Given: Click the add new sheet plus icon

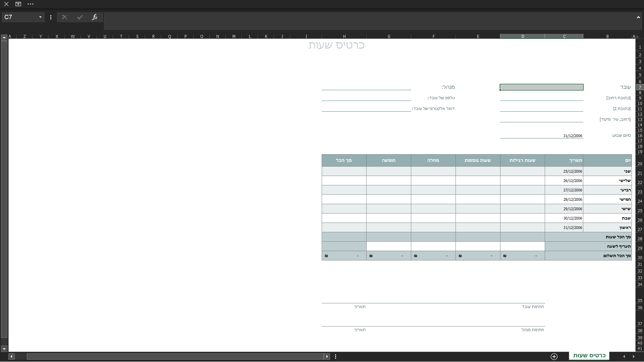Looking at the screenshot, I should [x=554, y=357].
